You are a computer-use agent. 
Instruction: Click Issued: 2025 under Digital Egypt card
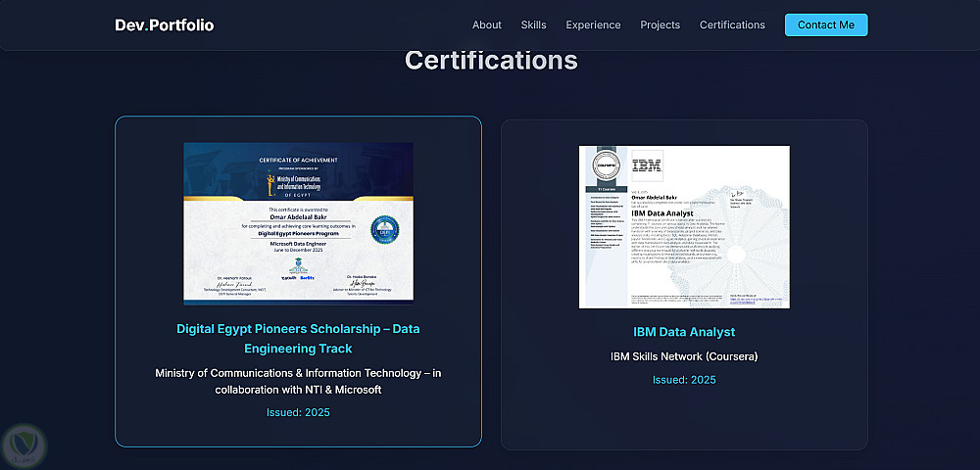[298, 412]
